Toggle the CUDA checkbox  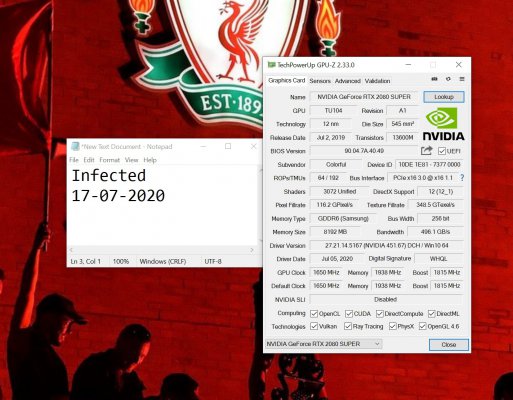(349, 314)
